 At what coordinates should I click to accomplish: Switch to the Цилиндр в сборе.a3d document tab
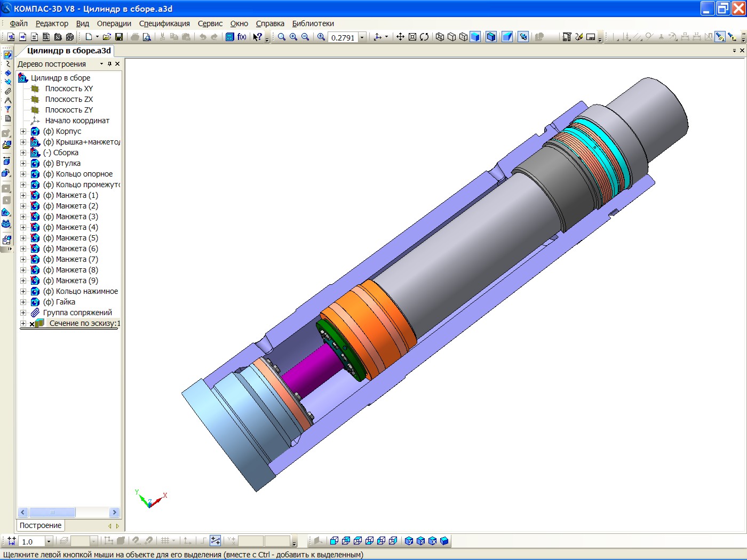tap(69, 51)
